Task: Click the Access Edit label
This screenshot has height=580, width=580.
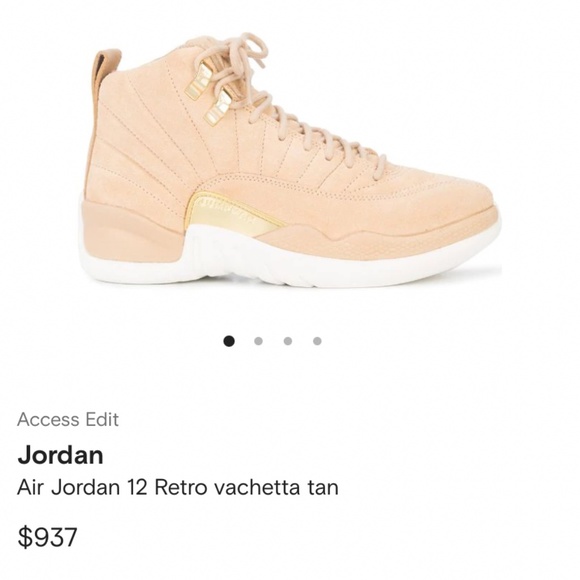Action: [x=68, y=419]
